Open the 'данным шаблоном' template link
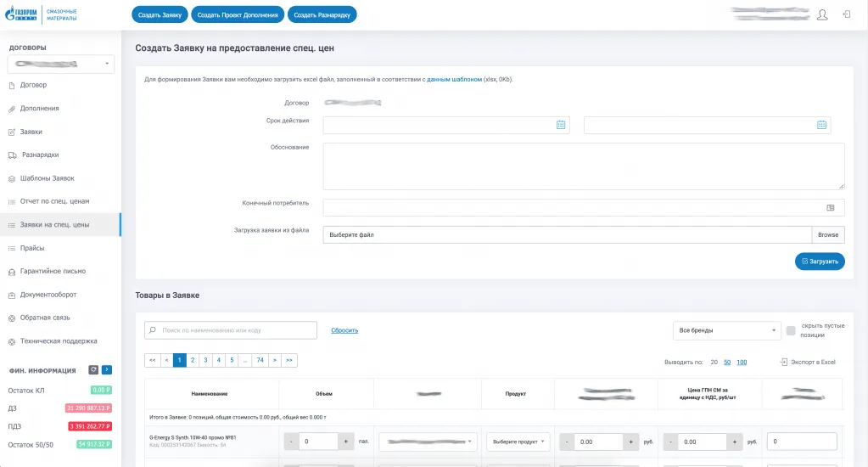Screen dimensions: 868x467 [x=454, y=79]
